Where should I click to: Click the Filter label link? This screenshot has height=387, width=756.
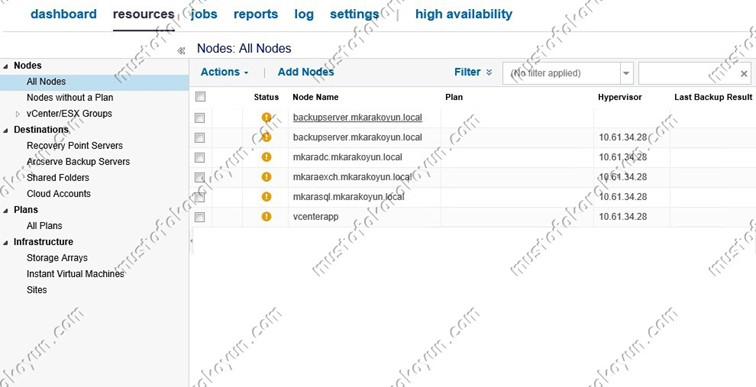tap(467, 72)
